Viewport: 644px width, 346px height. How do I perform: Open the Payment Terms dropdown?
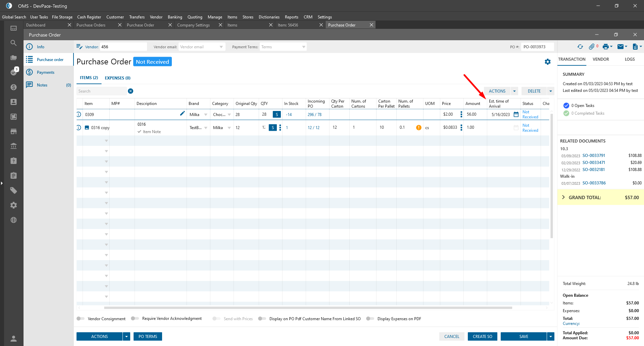point(304,47)
